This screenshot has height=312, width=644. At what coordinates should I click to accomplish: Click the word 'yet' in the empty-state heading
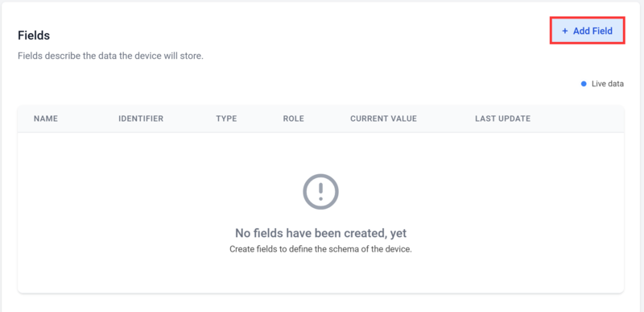click(398, 234)
